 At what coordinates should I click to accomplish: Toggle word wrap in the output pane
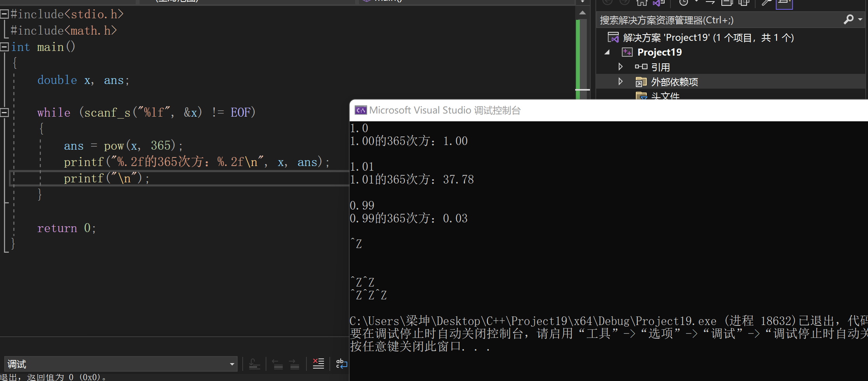pos(341,364)
